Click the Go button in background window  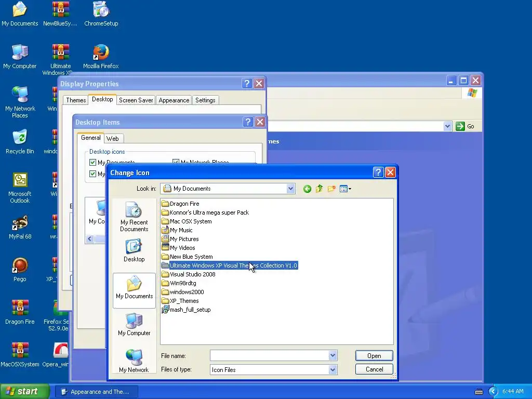click(465, 126)
